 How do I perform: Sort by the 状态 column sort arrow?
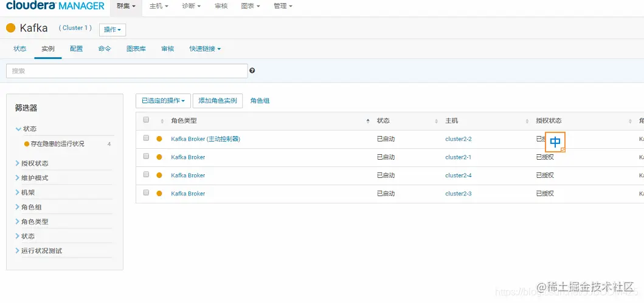click(436, 121)
